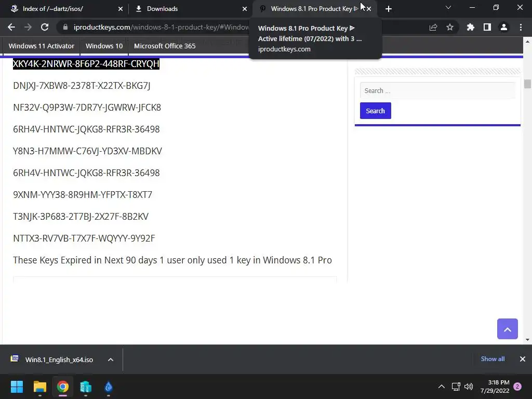Click the scrollbar up arrow
Image resolution: width=532 pixels, height=399 pixels.
(x=527, y=42)
